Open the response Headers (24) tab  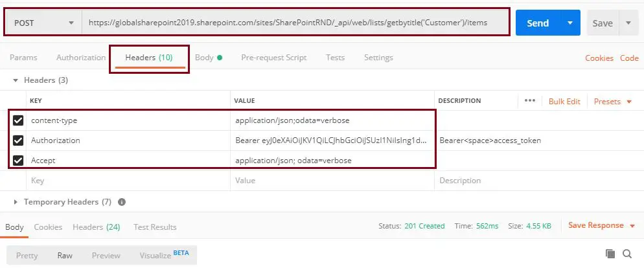point(96,227)
